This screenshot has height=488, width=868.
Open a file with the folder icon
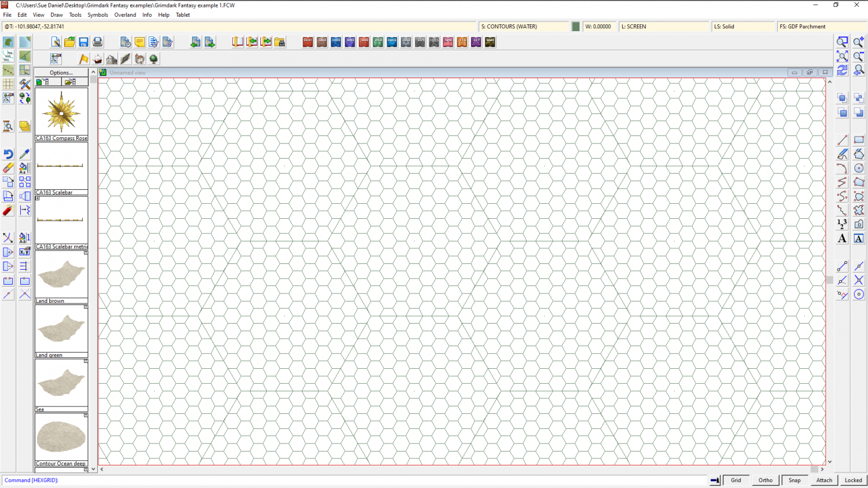69,42
